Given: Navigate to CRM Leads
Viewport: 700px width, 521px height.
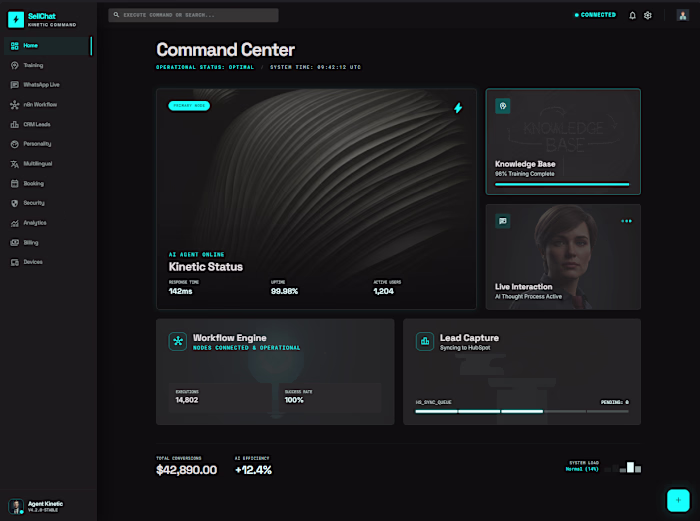Looking at the screenshot, I should (x=48, y=124).
